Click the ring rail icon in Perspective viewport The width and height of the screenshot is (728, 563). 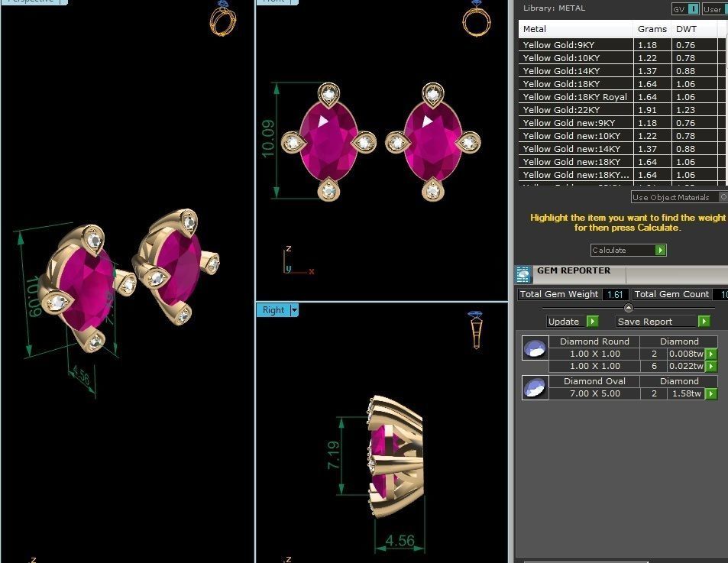point(223,18)
